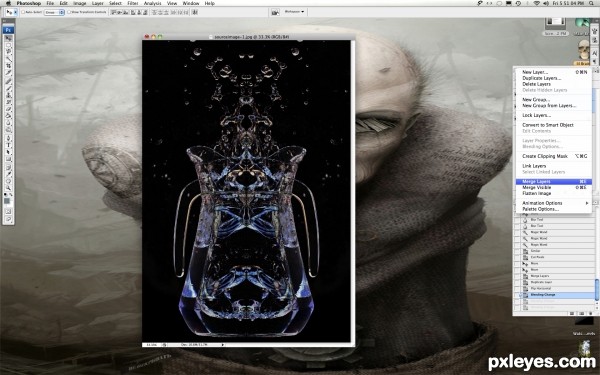Click the Go to Bridge icon
This screenshot has width=600, height=375.
click(x=275, y=12)
